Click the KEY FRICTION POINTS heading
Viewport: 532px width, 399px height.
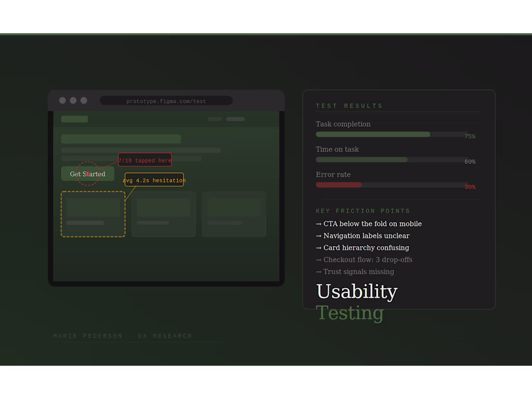363,211
